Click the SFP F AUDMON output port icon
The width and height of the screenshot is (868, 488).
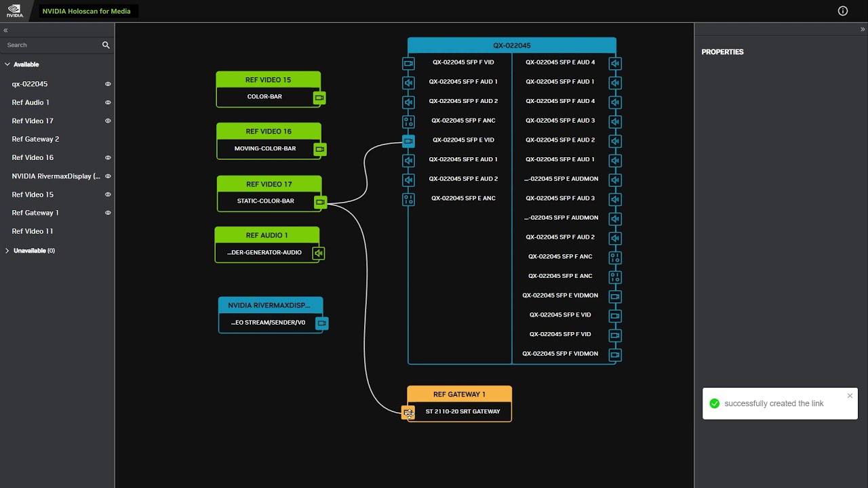coord(615,219)
